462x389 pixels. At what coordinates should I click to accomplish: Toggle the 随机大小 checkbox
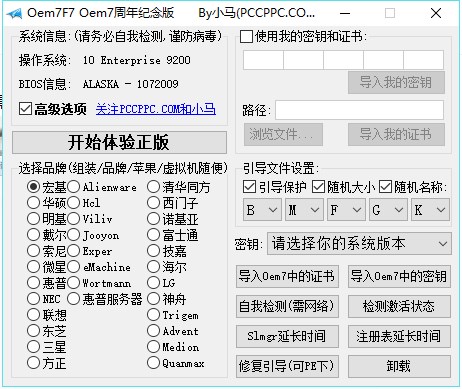point(318,187)
